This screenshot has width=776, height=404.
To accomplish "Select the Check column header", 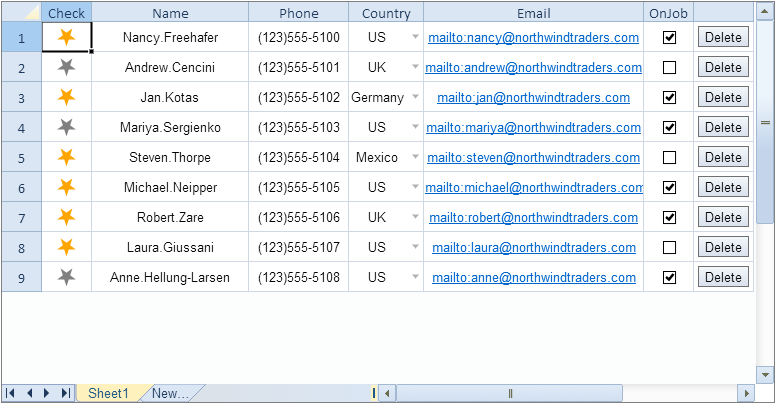I will [x=66, y=13].
